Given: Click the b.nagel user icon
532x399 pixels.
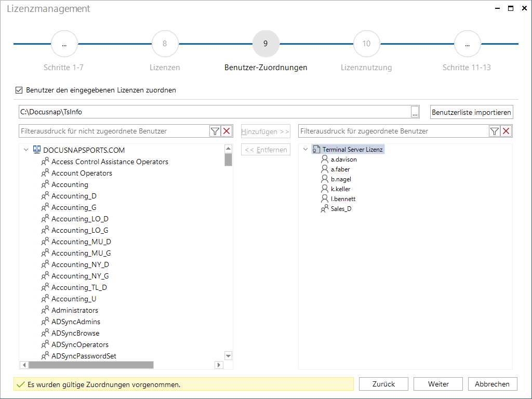Looking at the screenshot, I should pyautogui.click(x=325, y=179).
